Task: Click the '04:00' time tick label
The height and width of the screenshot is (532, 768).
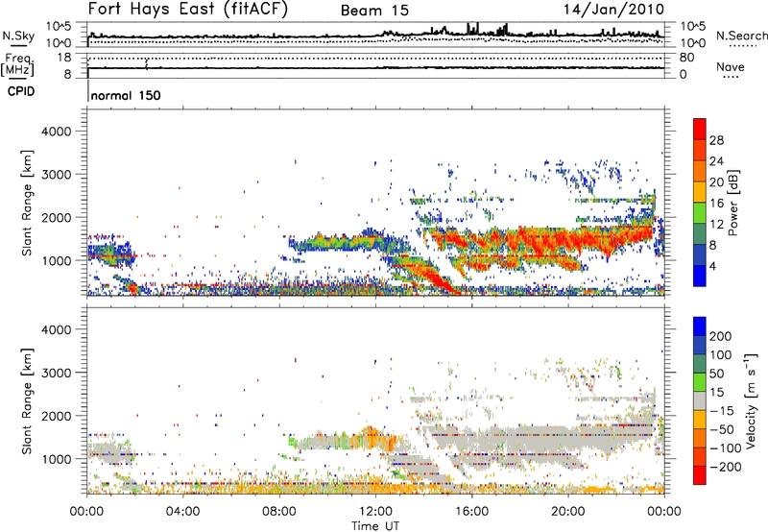Action: tap(183, 512)
